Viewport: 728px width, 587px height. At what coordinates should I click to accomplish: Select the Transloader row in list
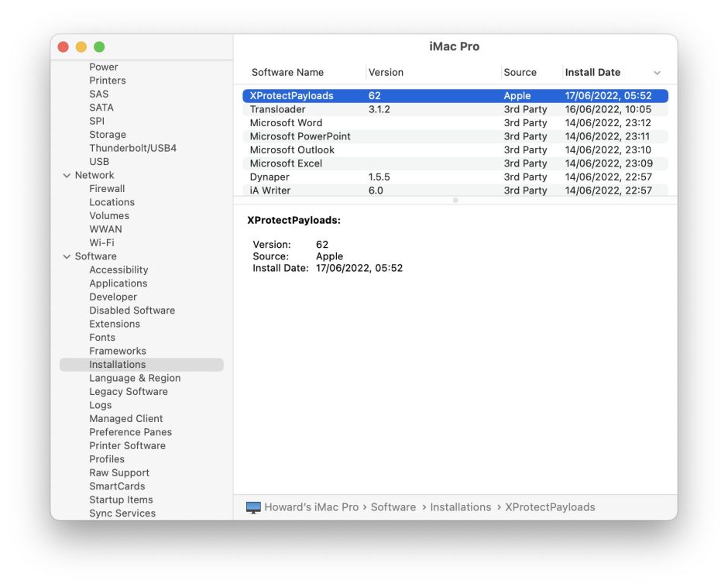click(x=277, y=109)
